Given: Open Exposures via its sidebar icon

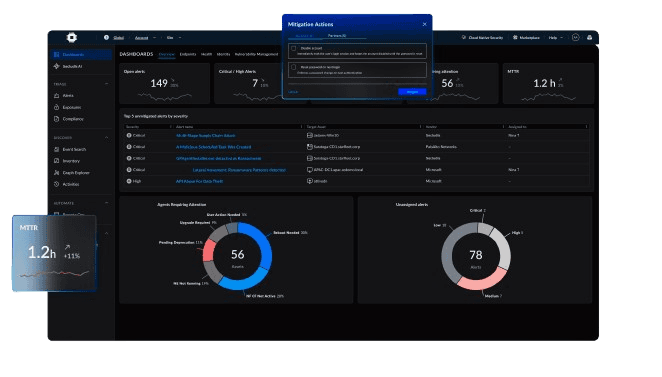Looking at the screenshot, I should pyautogui.click(x=57, y=107).
